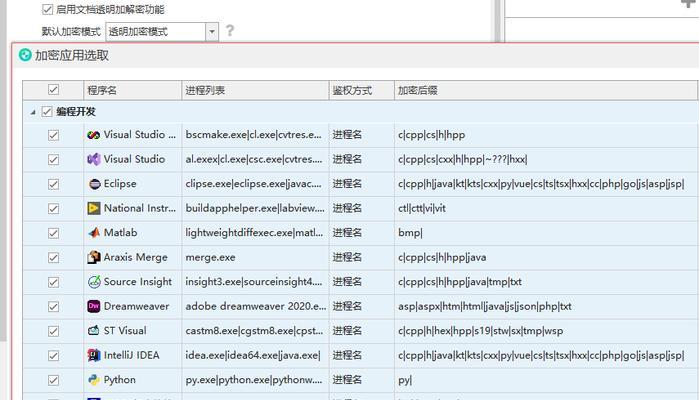
Task: Uncheck the Python row checkbox
Action: [53, 380]
